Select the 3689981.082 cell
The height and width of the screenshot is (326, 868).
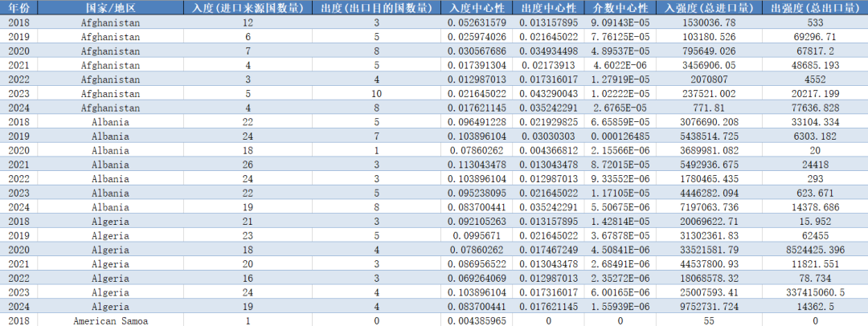click(x=709, y=150)
